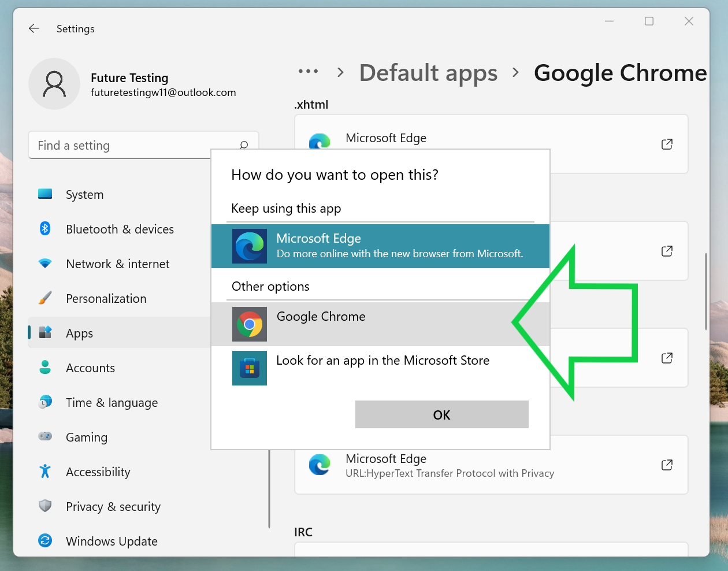Click the Find a setting search box
728x571 pixels.
pos(133,146)
